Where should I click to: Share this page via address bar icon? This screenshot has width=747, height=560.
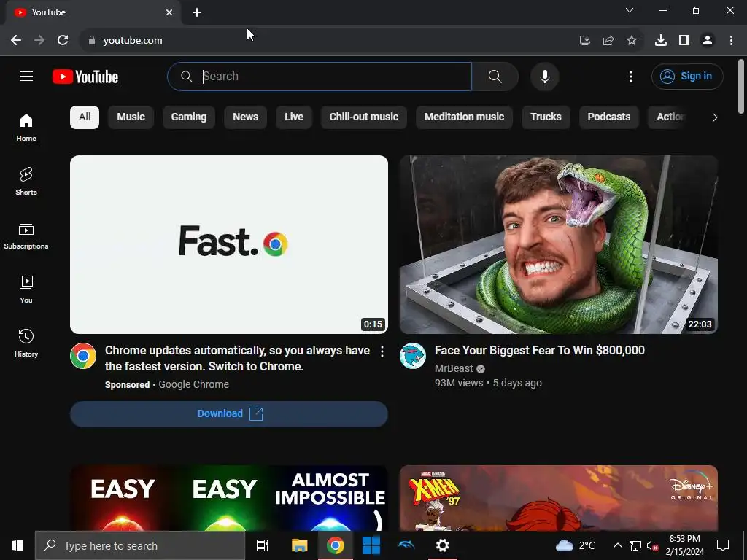[608, 41]
